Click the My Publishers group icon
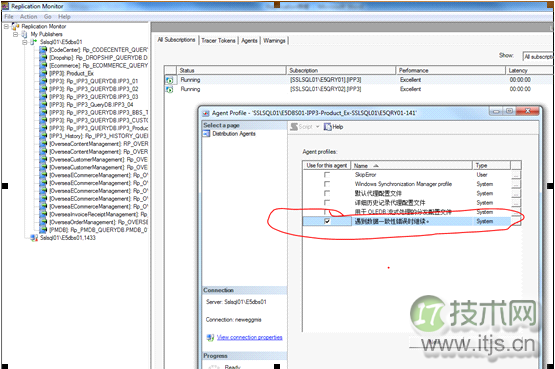 click(x=24, y=34)
